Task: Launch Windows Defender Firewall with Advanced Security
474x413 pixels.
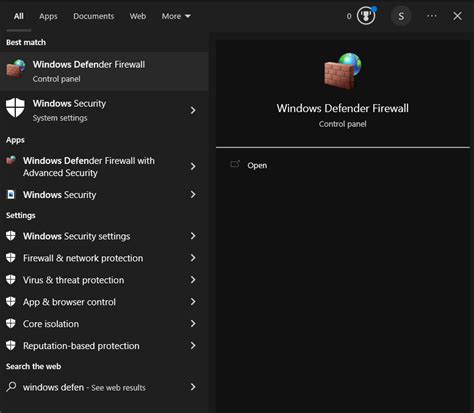Action: click(104, 167)
